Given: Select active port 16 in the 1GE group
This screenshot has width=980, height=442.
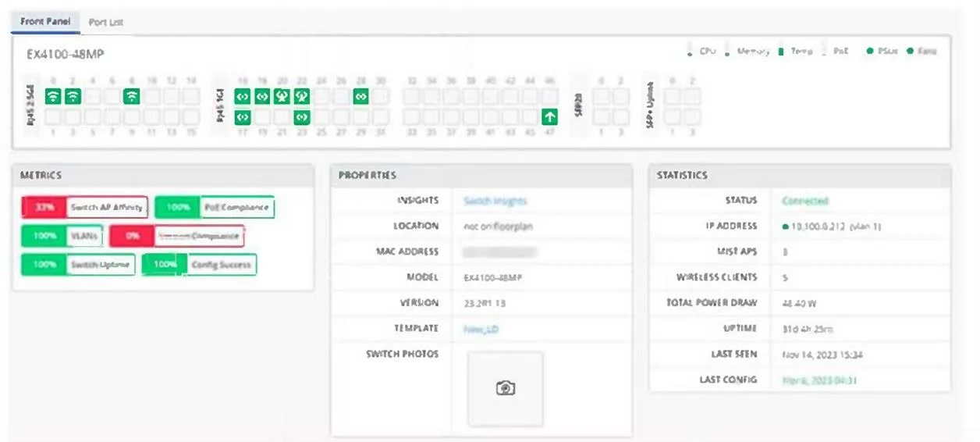Looking at the screenshot, I should point(243,97).
